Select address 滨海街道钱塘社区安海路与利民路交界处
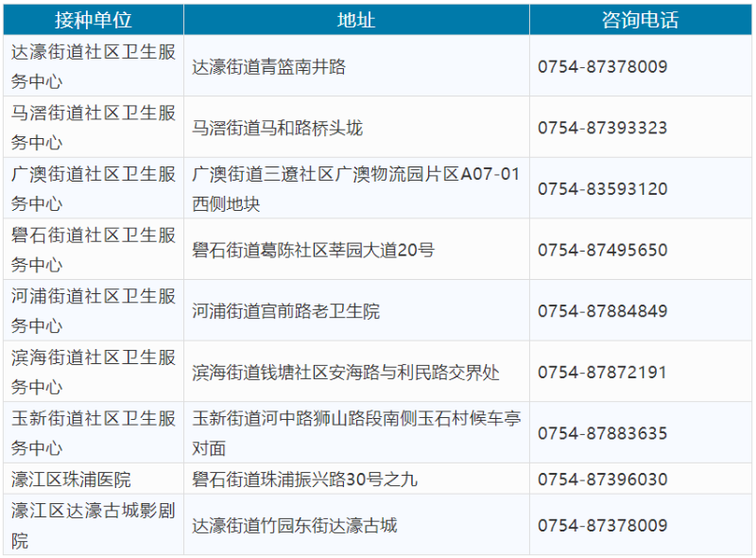The image size is (756, 558). coord(346,373)
